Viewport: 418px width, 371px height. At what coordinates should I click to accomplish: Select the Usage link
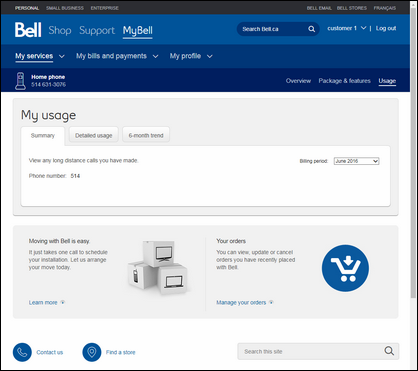[387, 81]
